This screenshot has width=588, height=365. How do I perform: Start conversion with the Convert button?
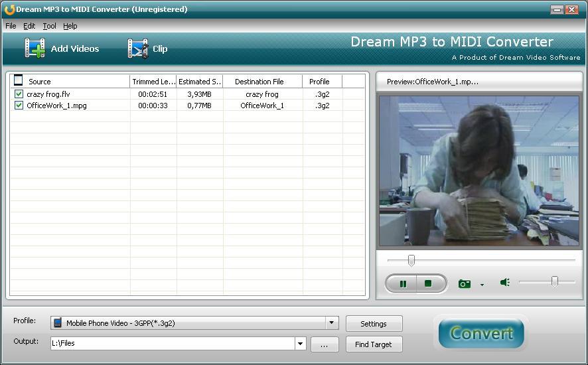pos(481,333)
